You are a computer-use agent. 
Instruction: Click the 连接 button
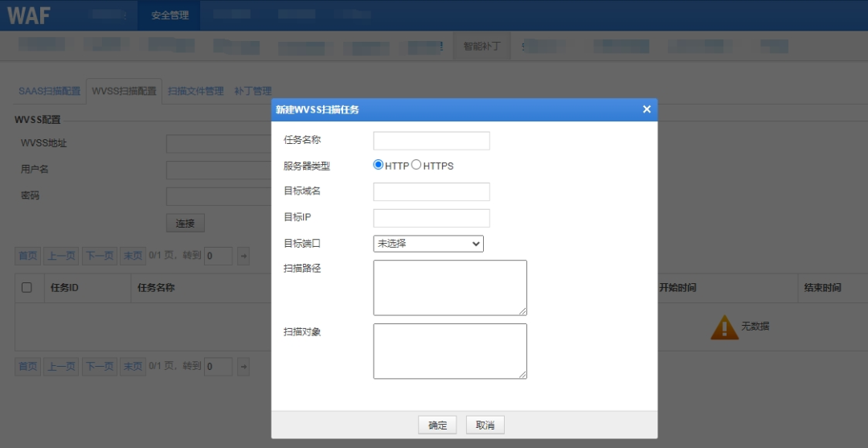point(186,223)
